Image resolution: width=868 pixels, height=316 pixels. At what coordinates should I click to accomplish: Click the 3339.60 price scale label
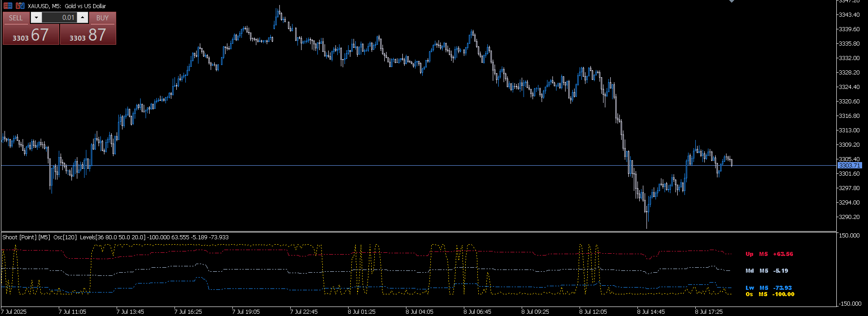pos(849,29)
